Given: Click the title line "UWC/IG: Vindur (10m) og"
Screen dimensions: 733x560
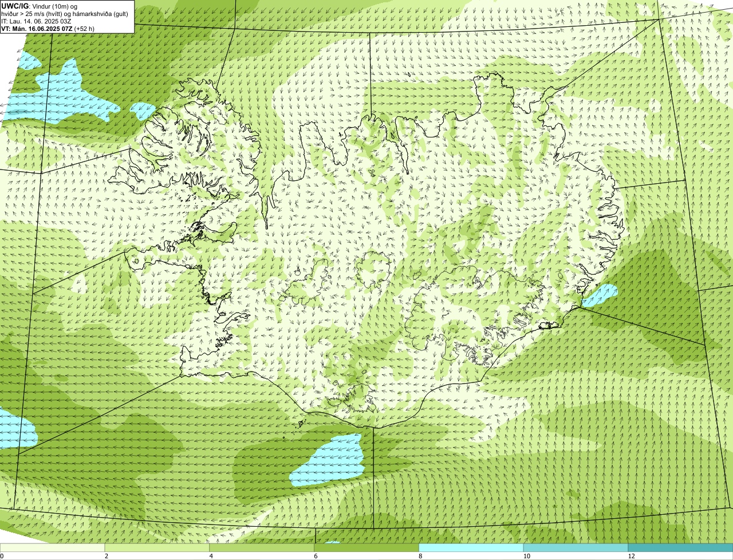Looking at the screenshot, I should [x=40, y=6].
